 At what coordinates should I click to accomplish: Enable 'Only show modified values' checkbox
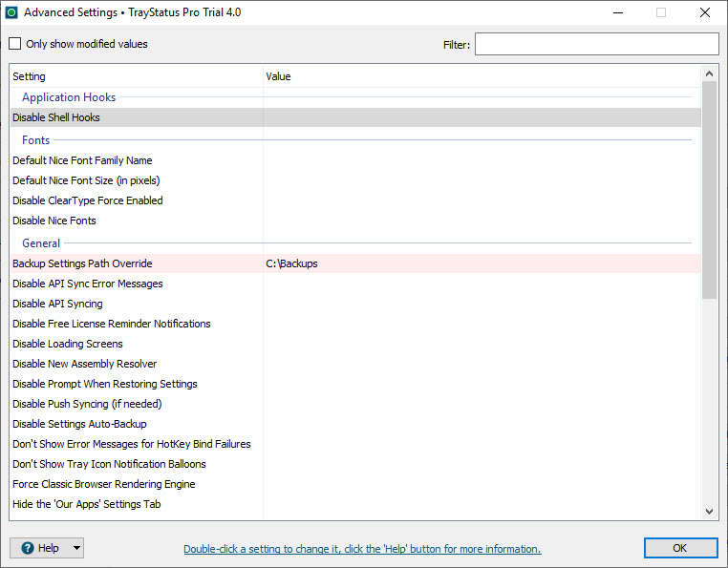tap(15, 44)
